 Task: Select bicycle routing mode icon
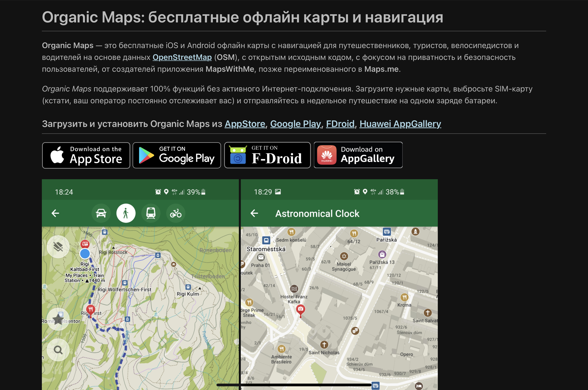pyautogui.click(x=176, y=213)
